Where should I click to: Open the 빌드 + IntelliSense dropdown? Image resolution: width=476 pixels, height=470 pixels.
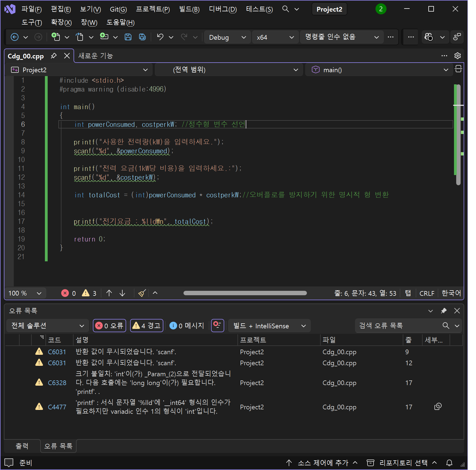[x=269, y=326]
